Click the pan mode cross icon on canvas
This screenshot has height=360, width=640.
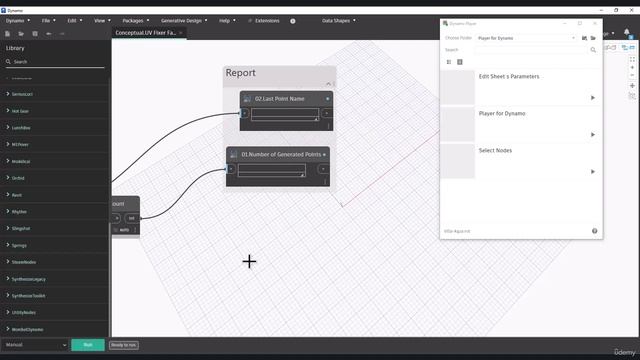632,86
